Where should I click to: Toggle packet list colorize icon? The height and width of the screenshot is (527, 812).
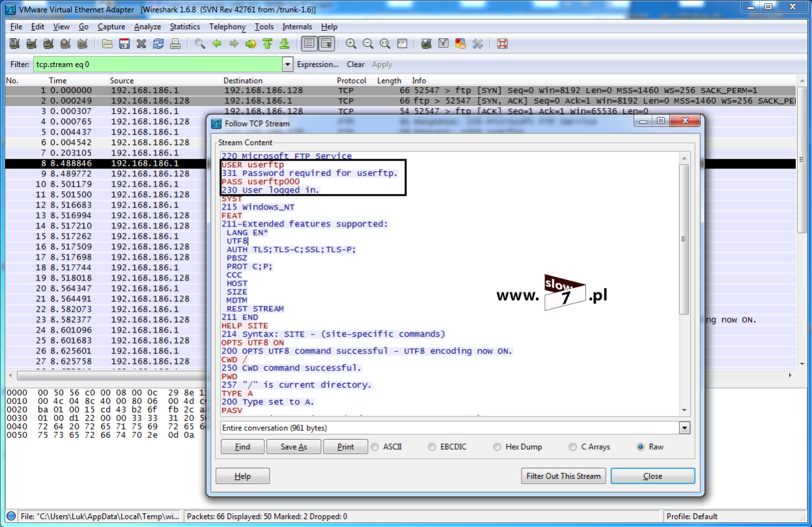click(x=309, y=44)
